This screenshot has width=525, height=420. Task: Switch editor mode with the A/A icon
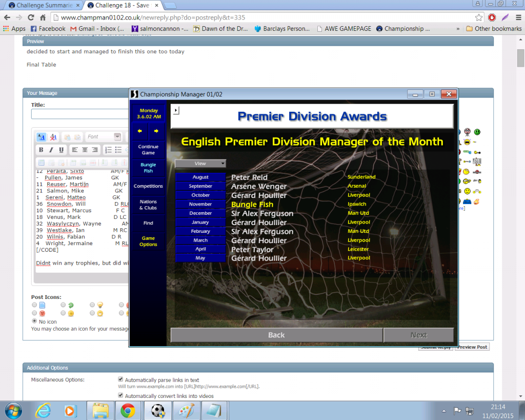[x=41, y=137]
